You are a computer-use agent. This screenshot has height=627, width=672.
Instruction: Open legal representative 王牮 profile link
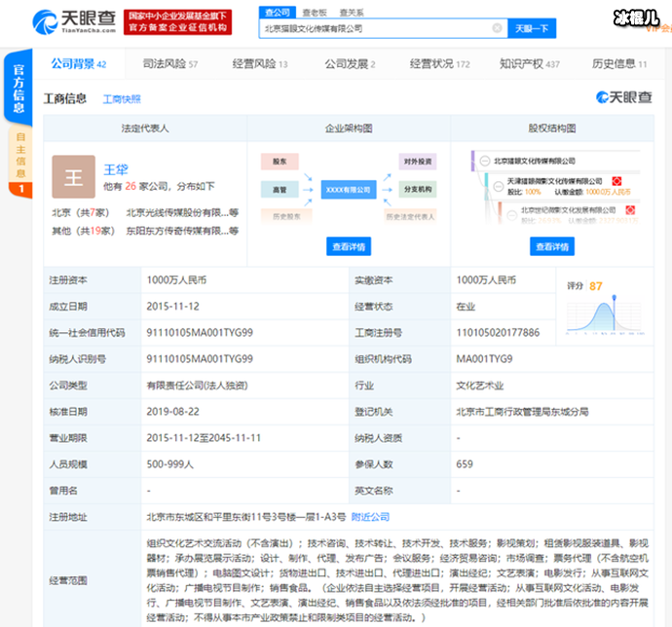[116, 169]
